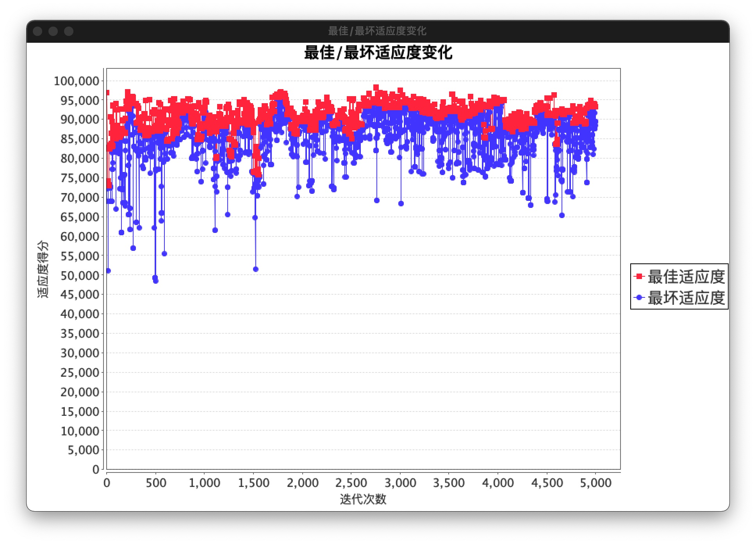Click the 95,000 y-axis tick label

pos(80,100)
